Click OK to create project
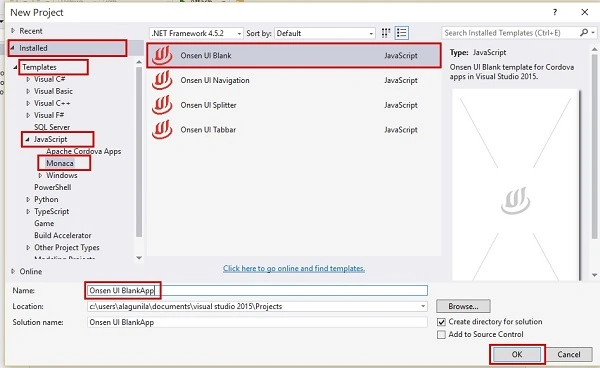This screenshot has height=368, width=600. [517, 355]
